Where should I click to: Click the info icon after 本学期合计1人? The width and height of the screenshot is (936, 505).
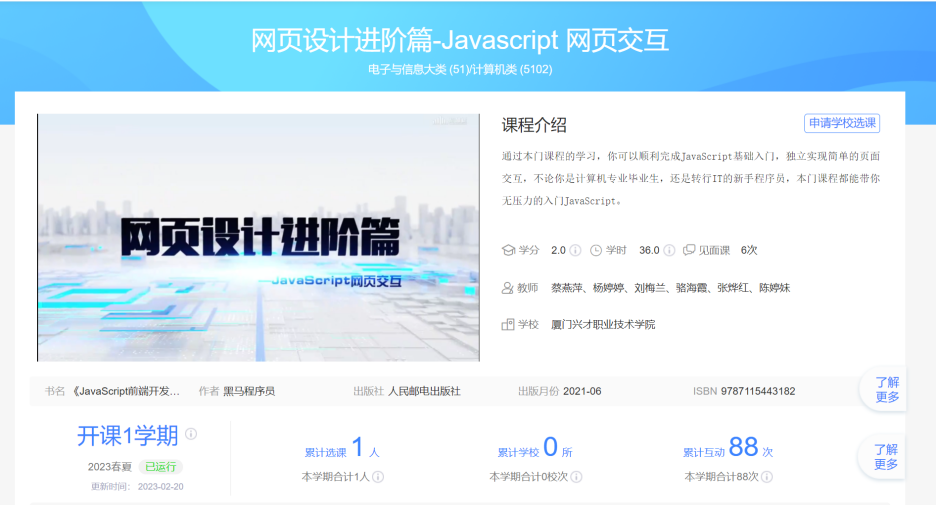(x=378, y=477)
